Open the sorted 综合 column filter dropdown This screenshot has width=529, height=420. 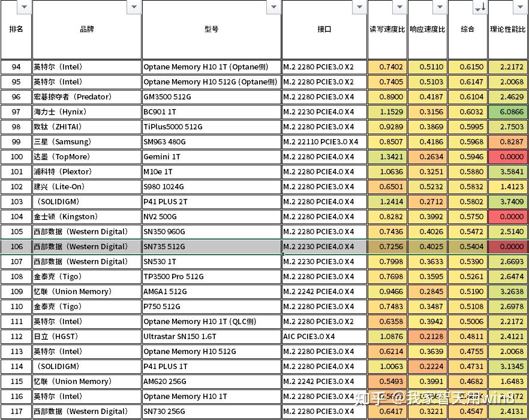click(x=480, y=7)
